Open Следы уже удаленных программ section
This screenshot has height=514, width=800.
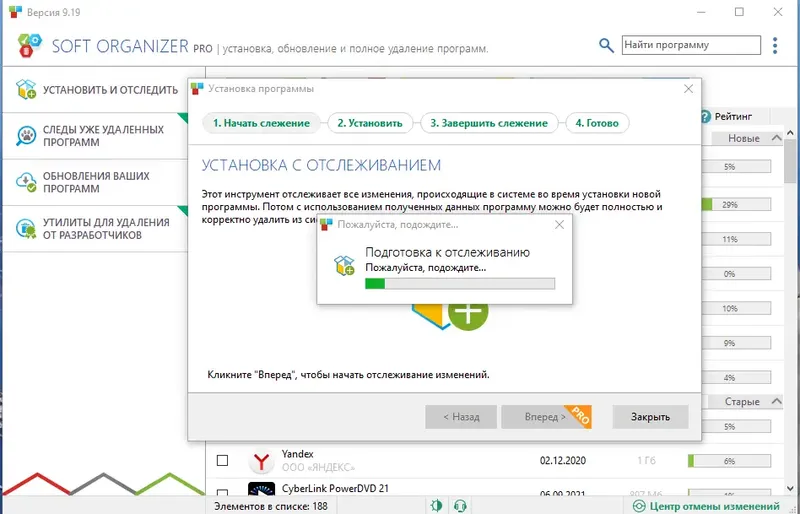click(x=95, y=136)
